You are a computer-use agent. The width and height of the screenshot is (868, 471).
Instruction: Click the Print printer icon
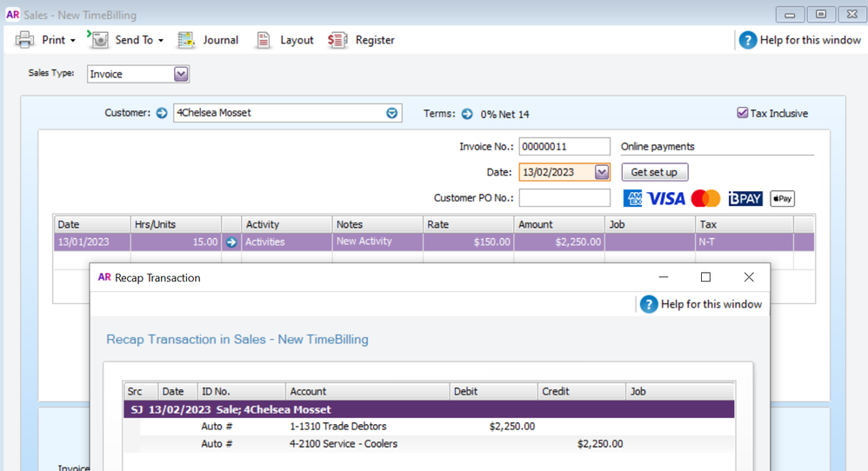click(x=25, y=40)
